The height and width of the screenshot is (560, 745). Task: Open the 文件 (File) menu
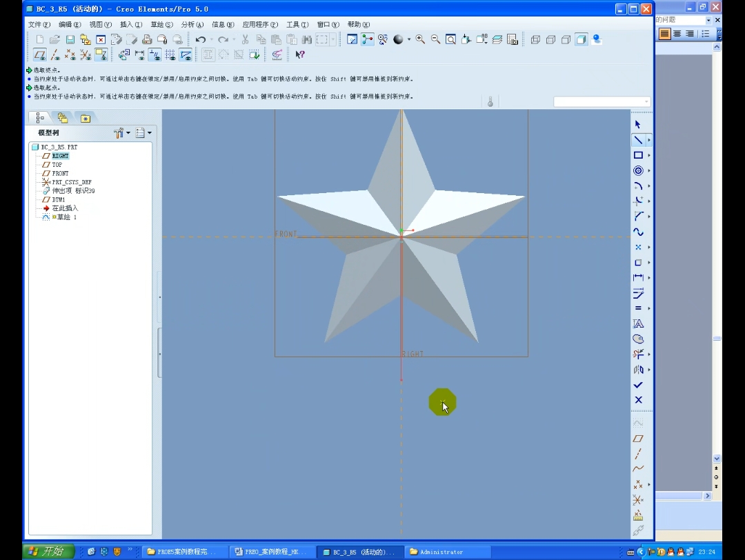point(39,25)
